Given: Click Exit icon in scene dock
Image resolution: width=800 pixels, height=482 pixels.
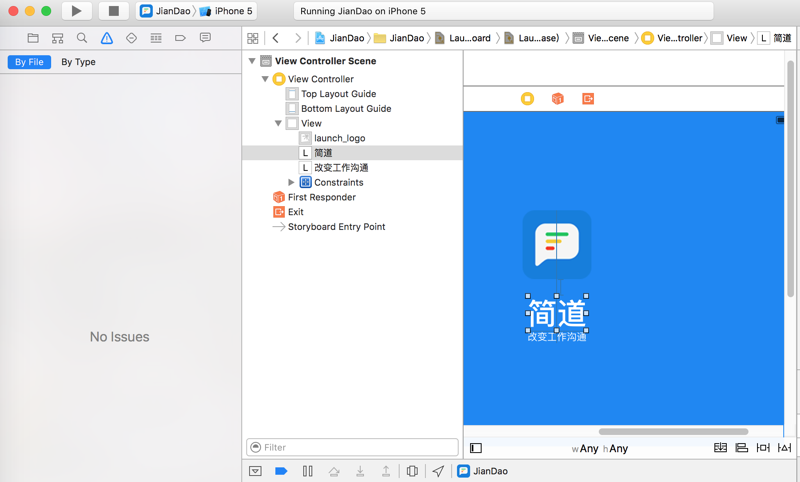Looking at the screenshot, I should 588,98.
